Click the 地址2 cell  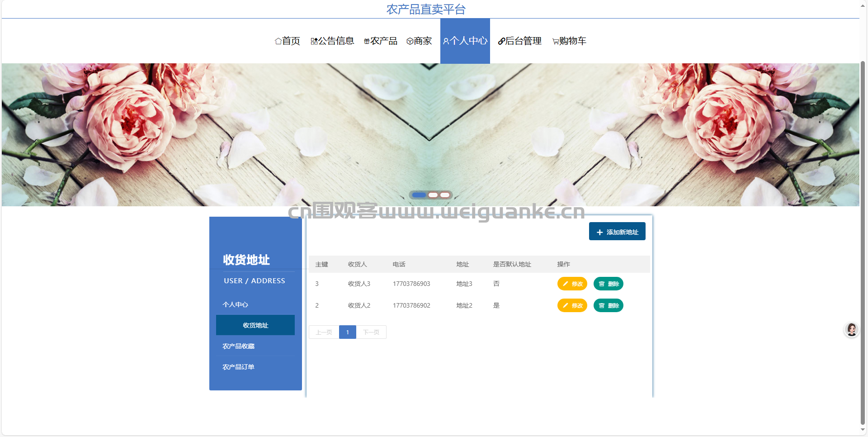pos(464,305)
